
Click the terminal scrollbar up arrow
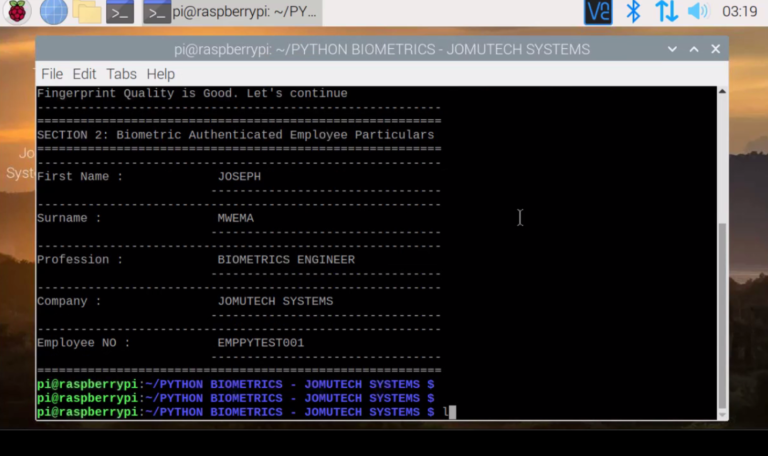click(x=722, y=91)
